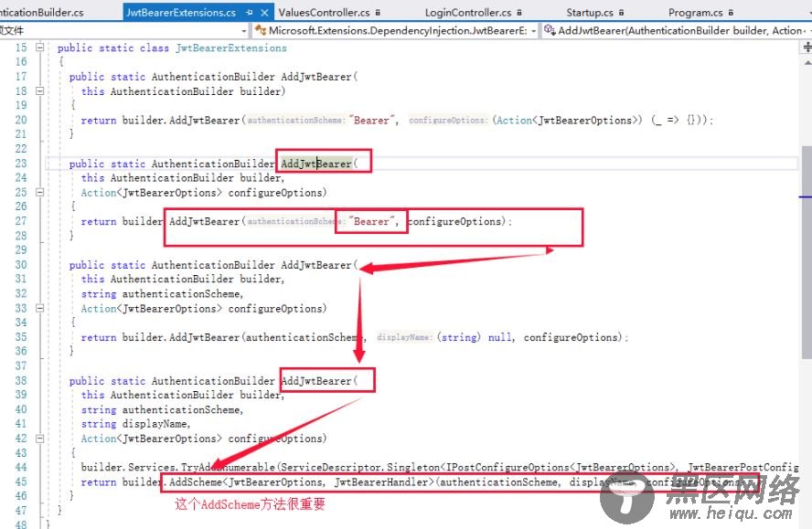
Task: Click class icon in type navigation dropdown
Action: (x=261, y=30)
